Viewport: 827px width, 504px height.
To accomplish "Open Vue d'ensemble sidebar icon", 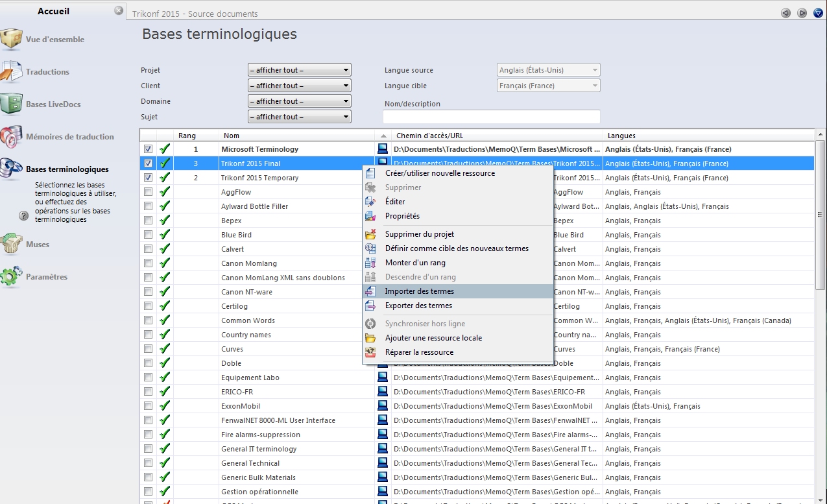I will [x=11, y=39].
